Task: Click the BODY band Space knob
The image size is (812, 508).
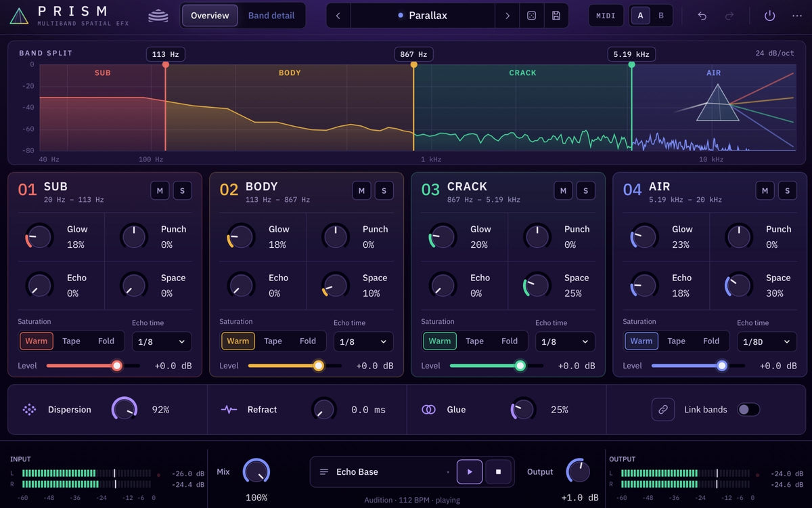Action: point(335,285)
